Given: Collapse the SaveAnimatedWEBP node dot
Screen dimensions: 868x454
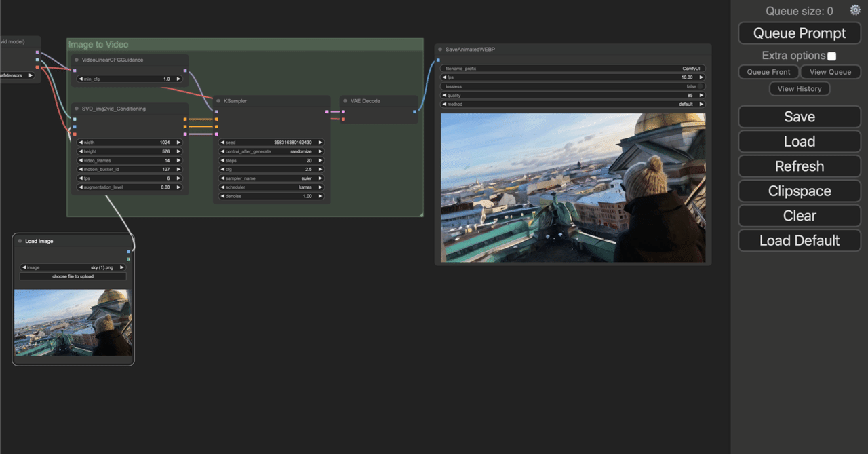Looking at the screenshot, I should pyautogui.click(x=440, y=50).
